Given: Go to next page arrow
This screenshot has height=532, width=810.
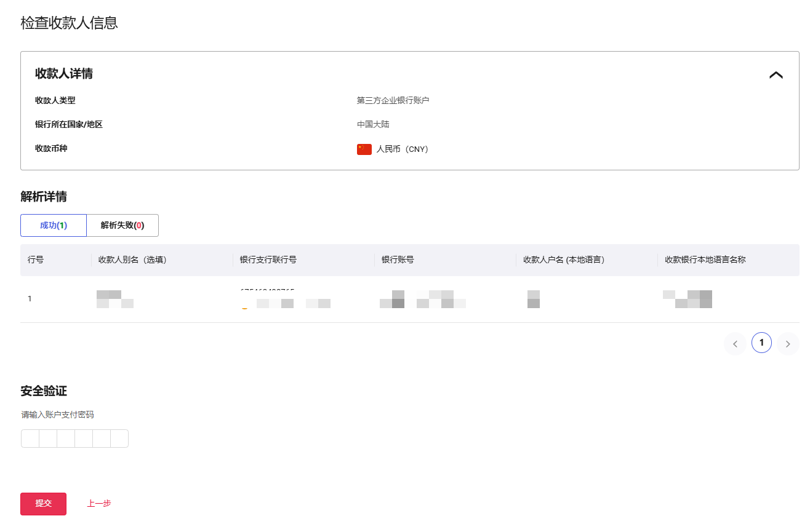Looking at the screenshot, I should coord(788,344).
